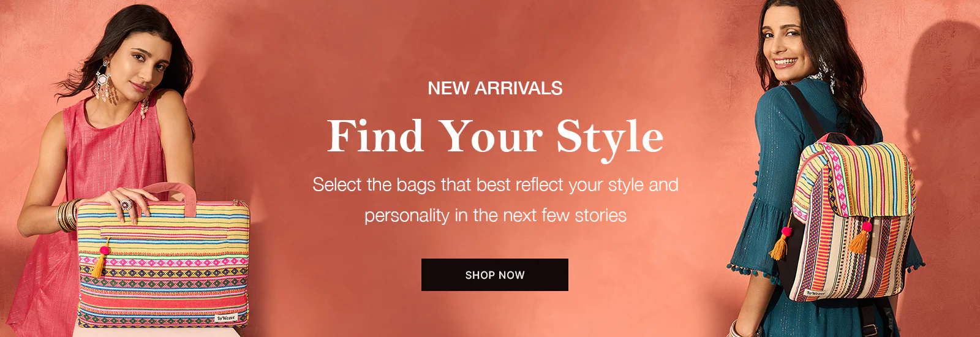Screen dimensions: 980x337
Task: Click the text 'personality in the next few stories'
Action: pyautogui.click(x=495, y=215)
